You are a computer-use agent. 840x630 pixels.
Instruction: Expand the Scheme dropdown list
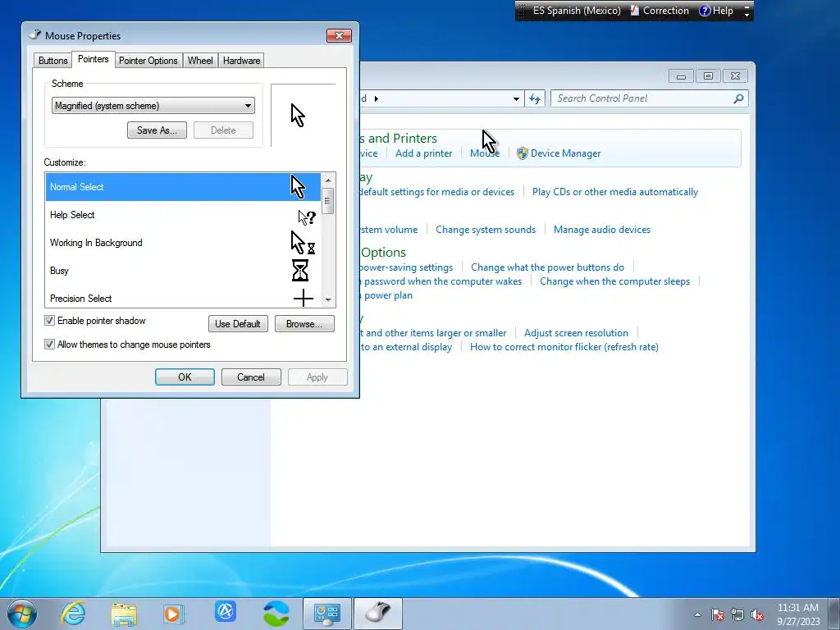tap(153, 106)
